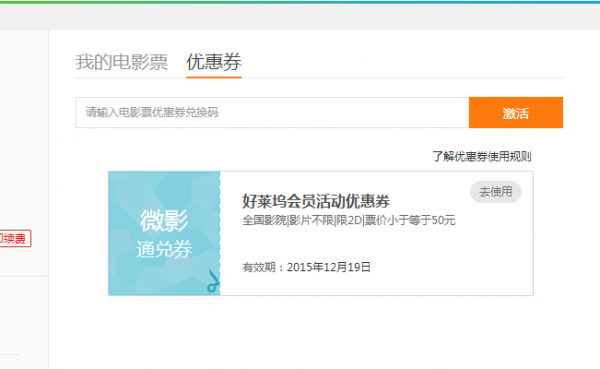Click the 有效期：2015年12月19日 validity text

(306, 267)
